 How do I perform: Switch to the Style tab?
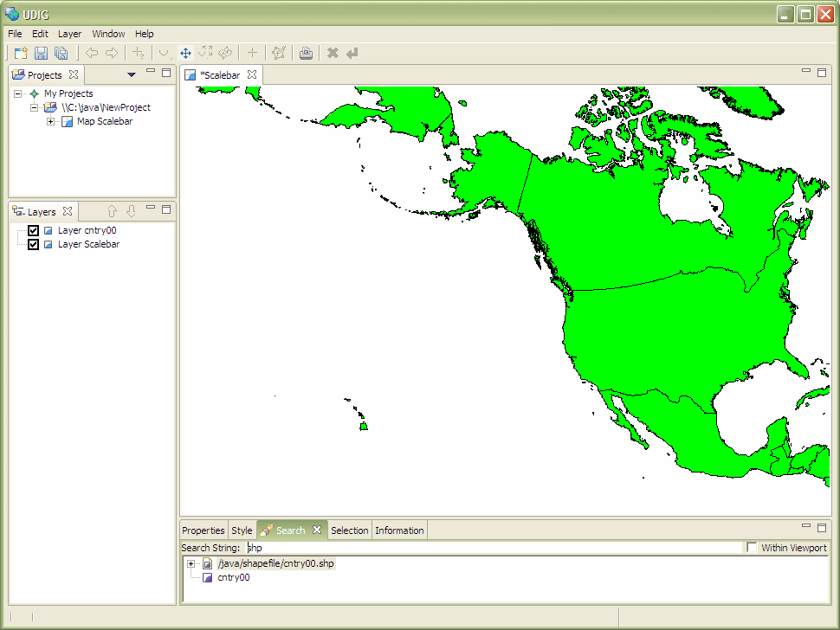242,530
